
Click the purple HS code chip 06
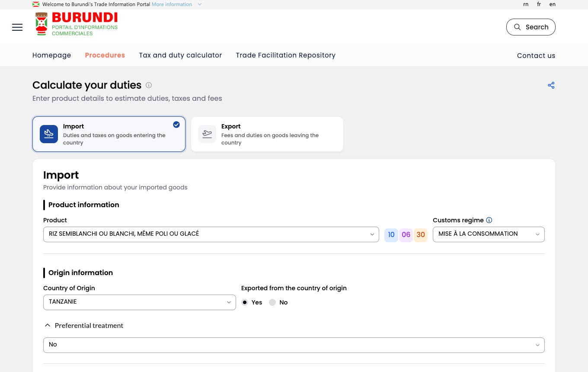tap(406, 234)
